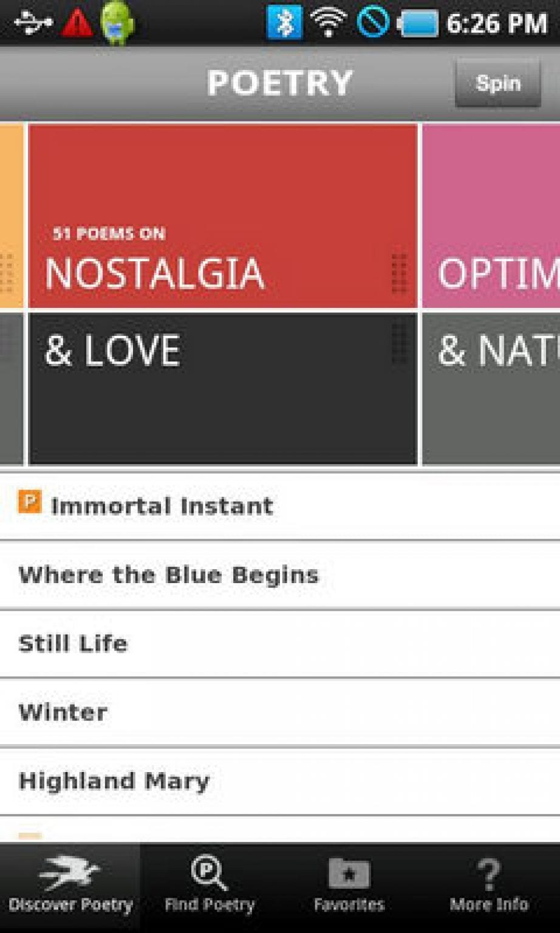
Task: Tap the battery indicator in the status bar
Action: [x=413, y=23]
